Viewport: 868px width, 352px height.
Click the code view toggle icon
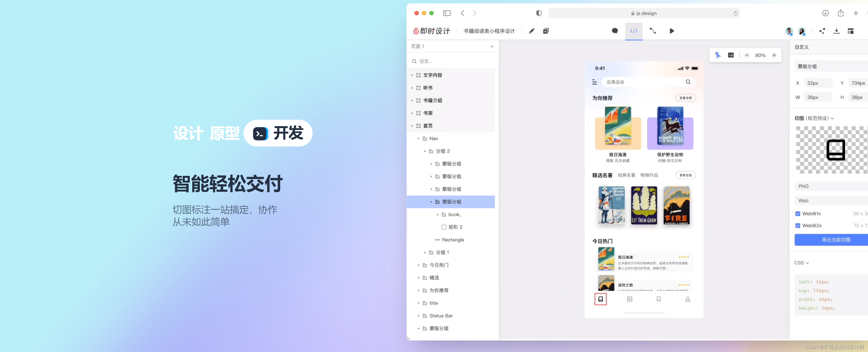pos(633,30)
